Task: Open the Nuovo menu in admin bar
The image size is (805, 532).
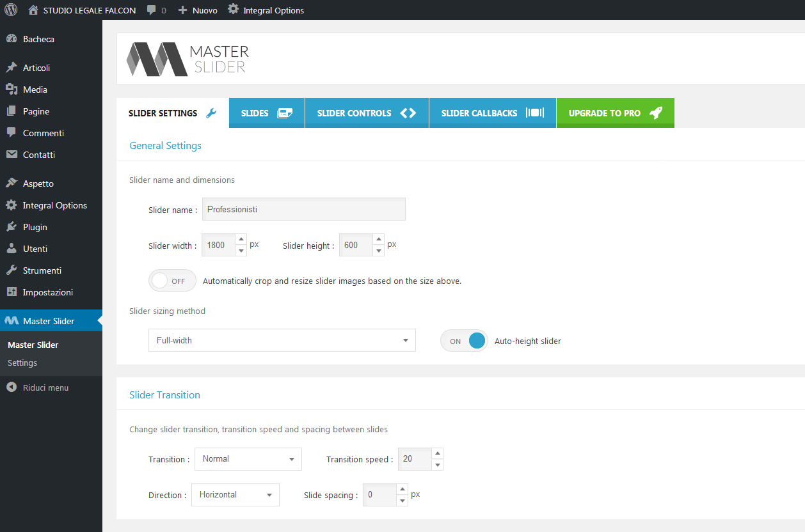Action: click(x=198, y=10)
